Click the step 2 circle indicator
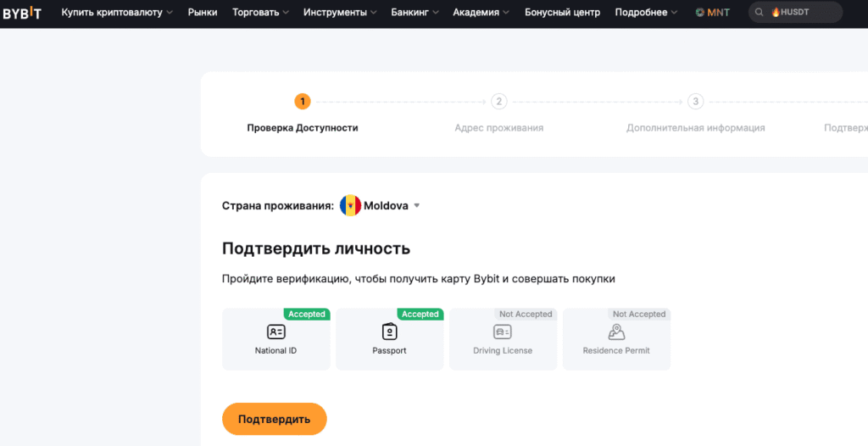This screenshot has width=868, height=446. (498, 102)
